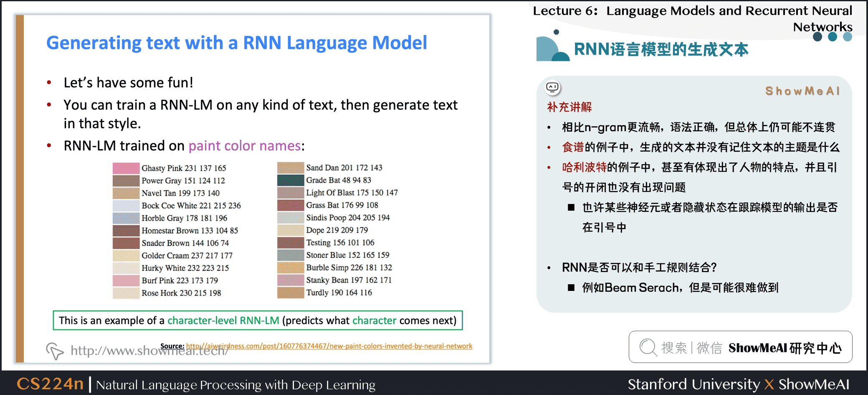Click the 'Let's have some fun!' bullet
868x395 pixels.
point(128,83)
